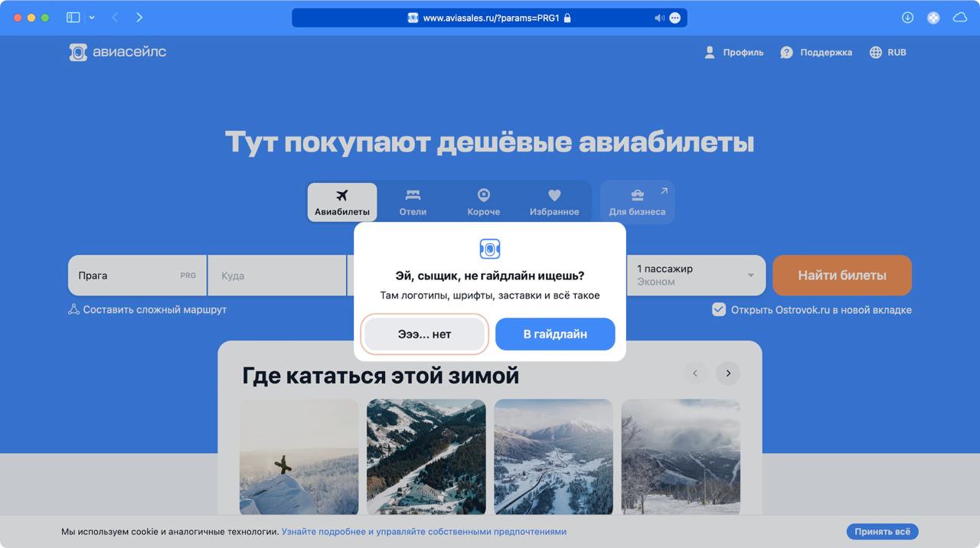Click the next arrow in winter destinations carousel

727,373
